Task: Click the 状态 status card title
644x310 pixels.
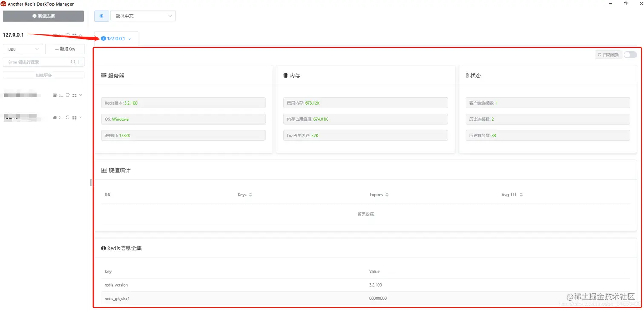Action: coord(473,75)
